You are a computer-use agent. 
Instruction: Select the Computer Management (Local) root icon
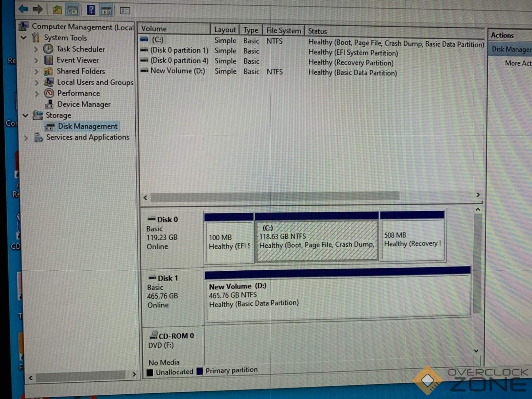tap(24, 26)
